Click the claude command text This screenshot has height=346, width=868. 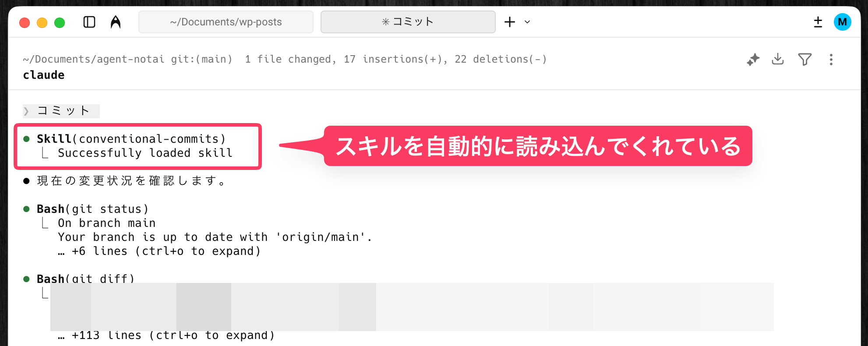(44, 75)
